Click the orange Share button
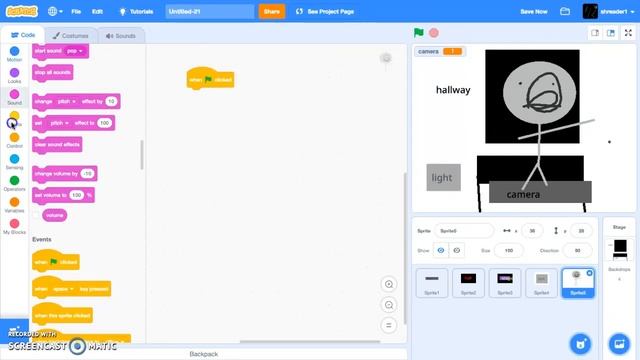This screenshot has width=640, height=360. click(271, 11)
